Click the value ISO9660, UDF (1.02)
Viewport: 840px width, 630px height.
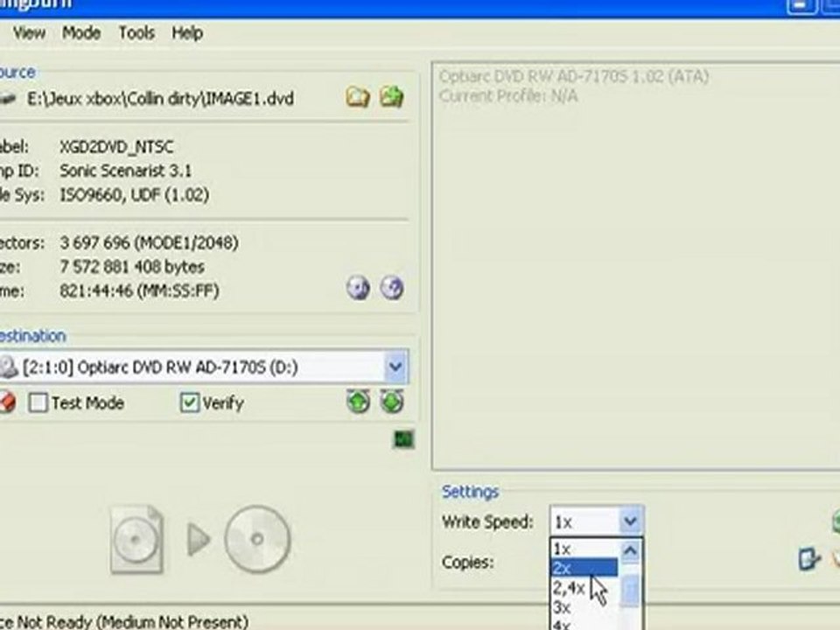click(135, 194)
